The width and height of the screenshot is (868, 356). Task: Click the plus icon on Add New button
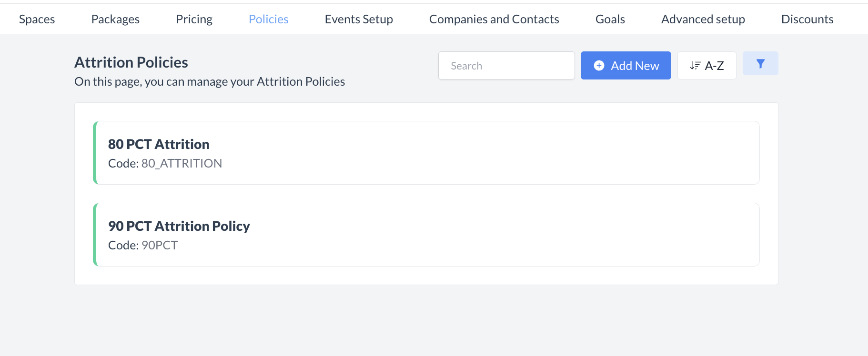click(599, 65)
